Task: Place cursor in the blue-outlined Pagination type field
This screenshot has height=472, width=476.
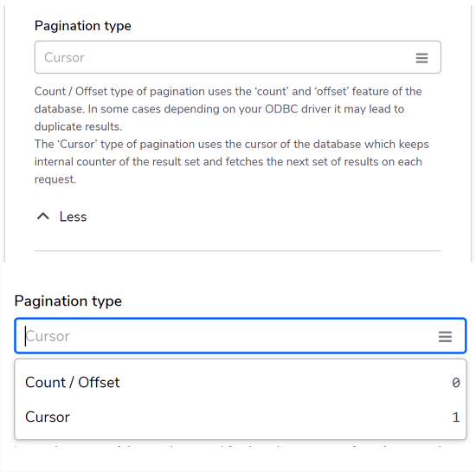Action: tap(241, 336)
